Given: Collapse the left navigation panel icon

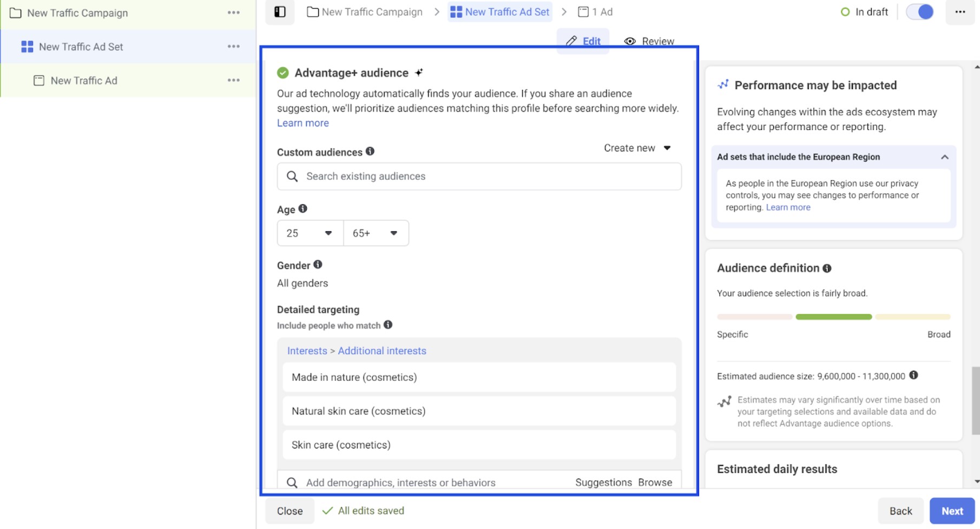Looking at the screenshot, I should [x=280, y=11].
